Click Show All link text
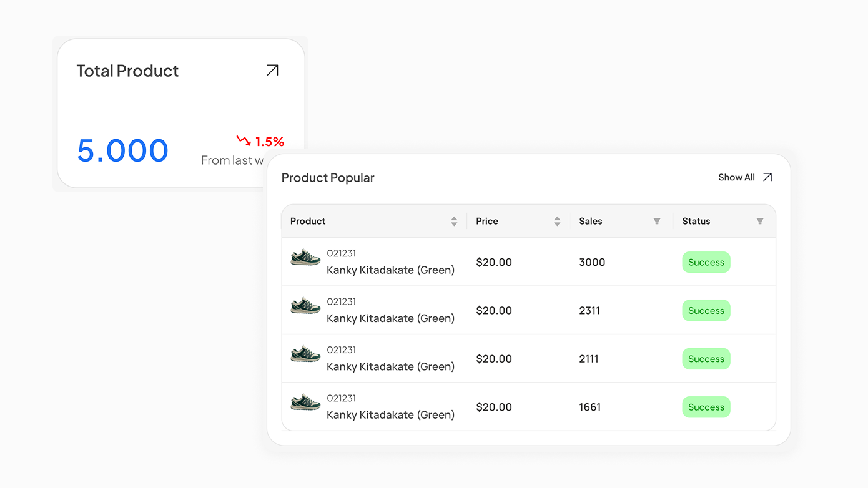The width and height of the screenshot is (868, 488). (736, 177)
